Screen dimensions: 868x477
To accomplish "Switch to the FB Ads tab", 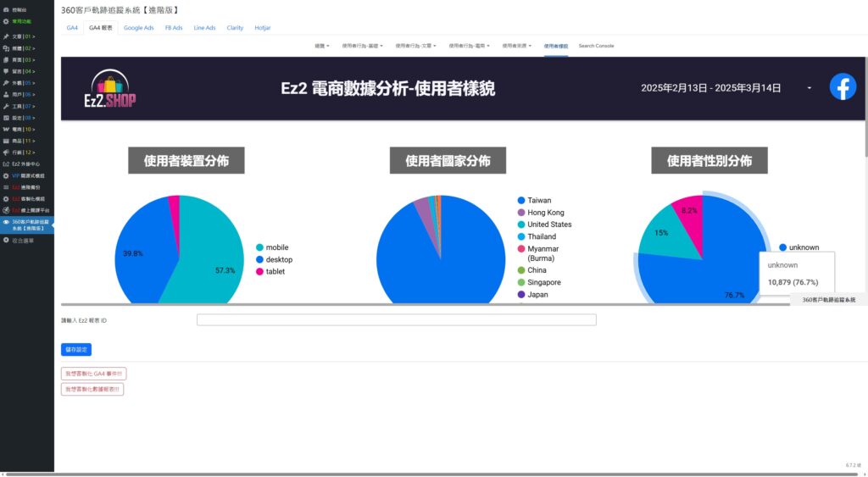I will click(173, 28).
